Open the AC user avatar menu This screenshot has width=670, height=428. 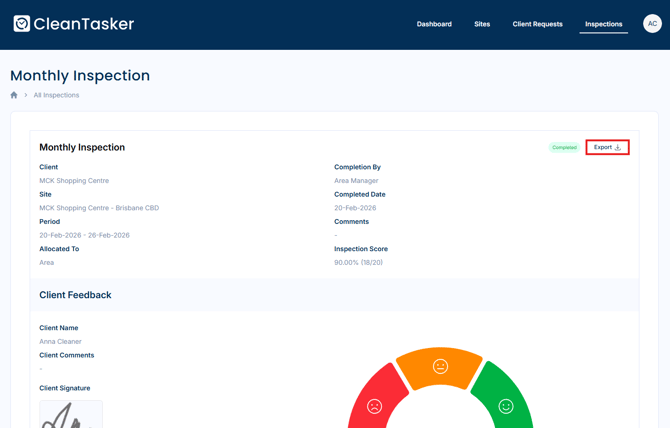[652, 24]
